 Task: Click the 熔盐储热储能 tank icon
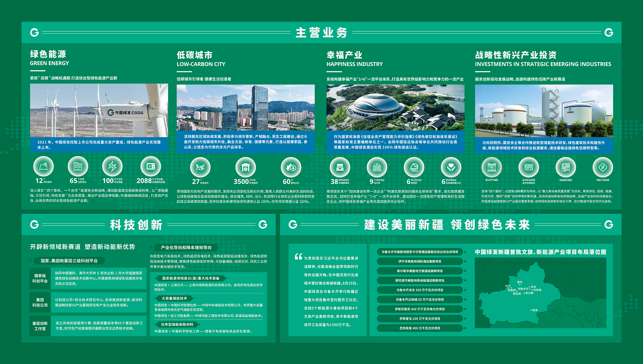[566, 167]
